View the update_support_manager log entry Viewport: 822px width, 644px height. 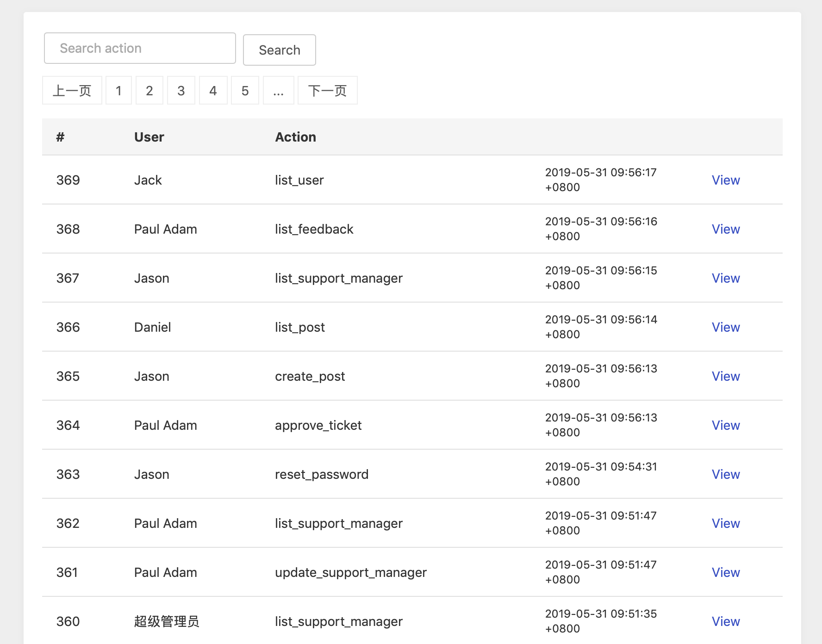click(x=726, y=572)
